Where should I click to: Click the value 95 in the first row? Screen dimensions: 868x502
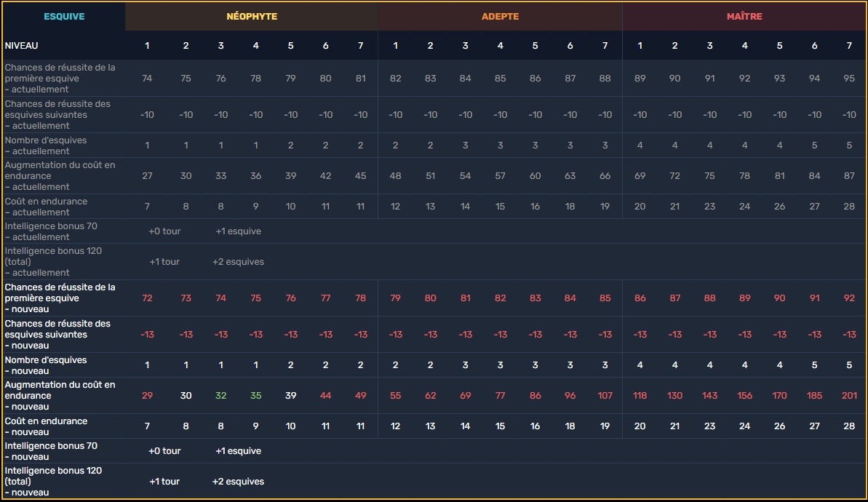(x=849, y=79)
